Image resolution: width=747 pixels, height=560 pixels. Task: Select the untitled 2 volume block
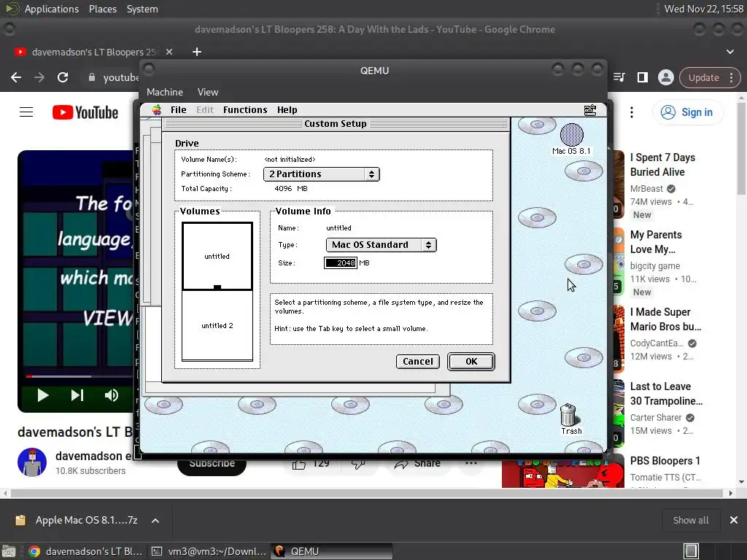tap(217, 326)
